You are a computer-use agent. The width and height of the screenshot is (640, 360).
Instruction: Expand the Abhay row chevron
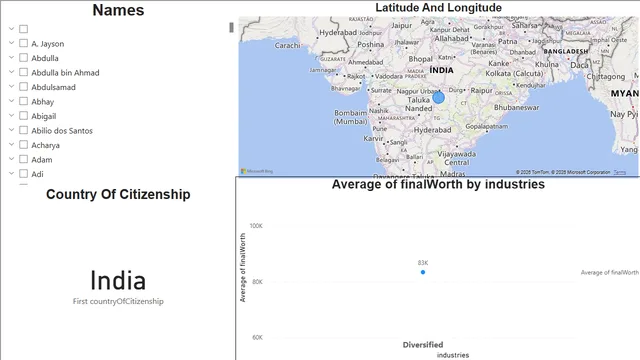[11, 101]
